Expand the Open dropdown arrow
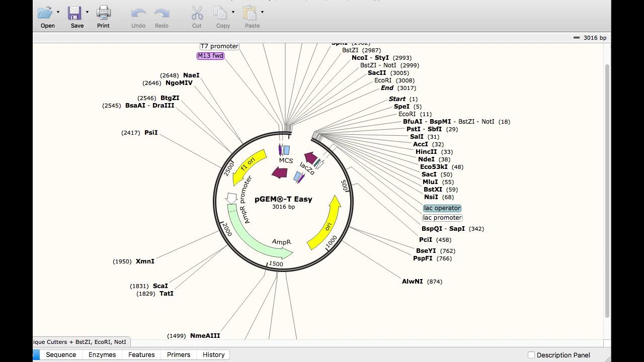The image size is (644, 362). click(x=58, y=12)
